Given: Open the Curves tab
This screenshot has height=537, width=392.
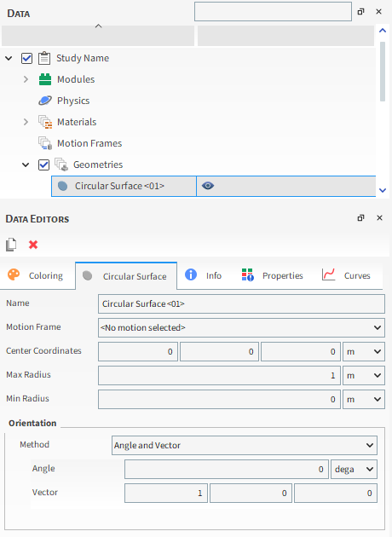Looking at the screenshot, I should (347, 275).
